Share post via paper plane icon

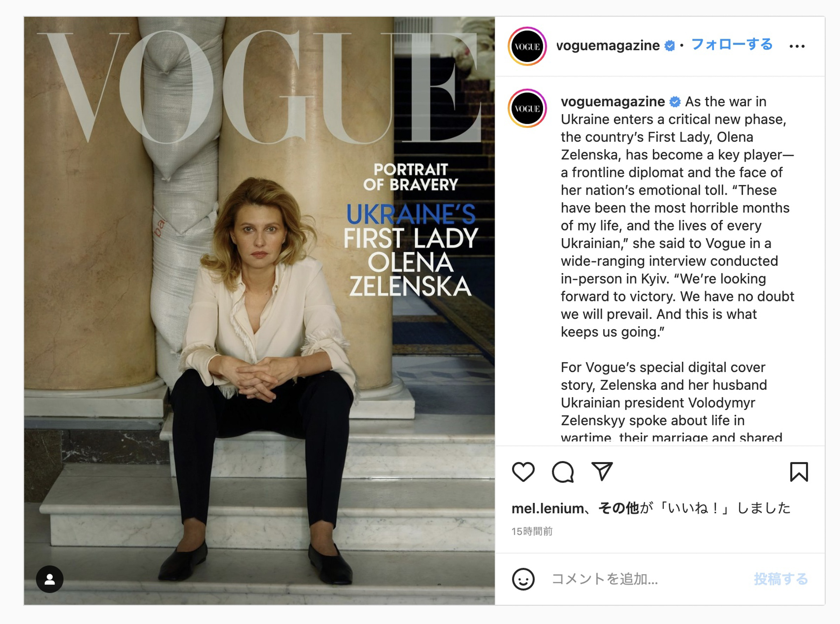click(x=602, y=471)
